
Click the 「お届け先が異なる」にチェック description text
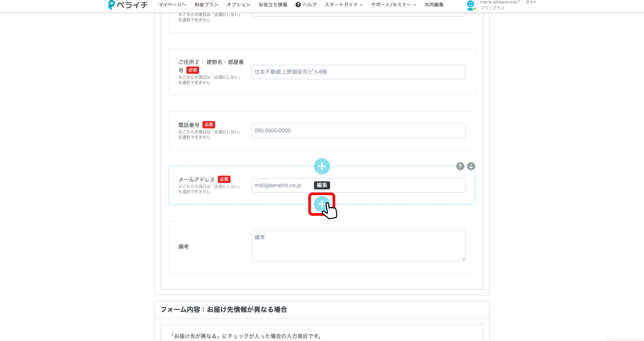click(x=246, y=336)
